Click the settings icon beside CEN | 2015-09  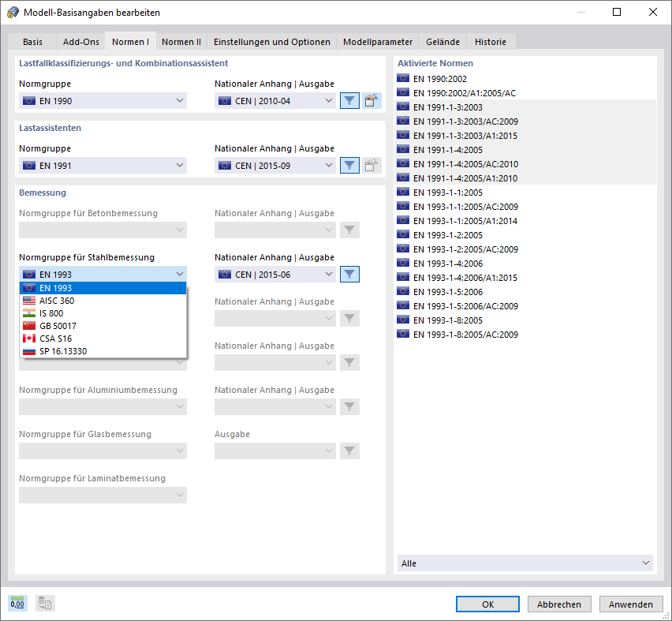point(371,166)
